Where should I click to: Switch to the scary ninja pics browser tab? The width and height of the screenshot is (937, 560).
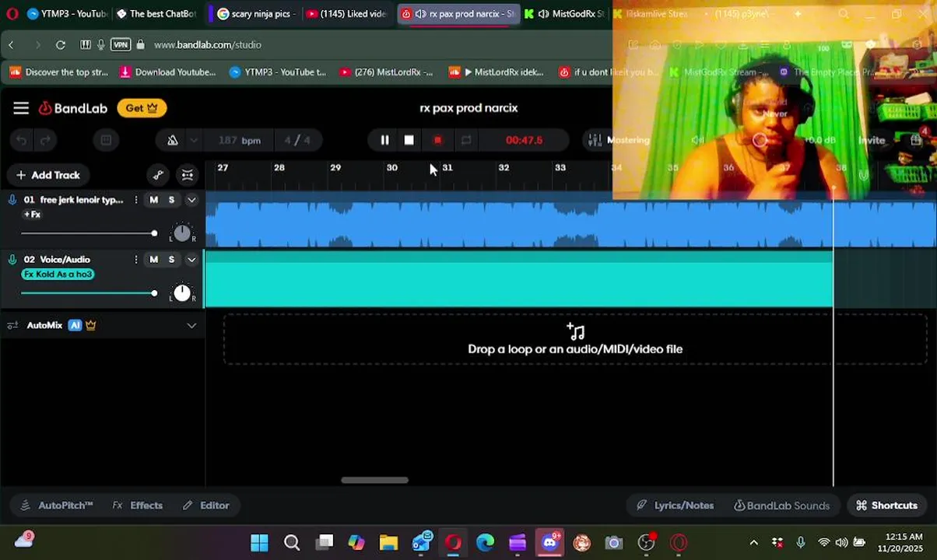[254, 14]
